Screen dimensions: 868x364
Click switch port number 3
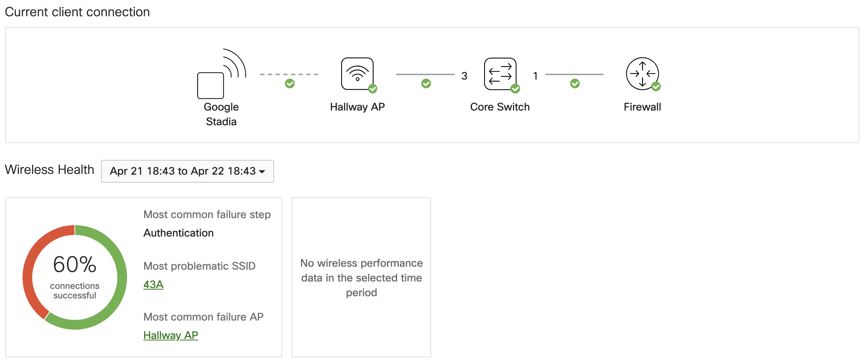point(464,76)
